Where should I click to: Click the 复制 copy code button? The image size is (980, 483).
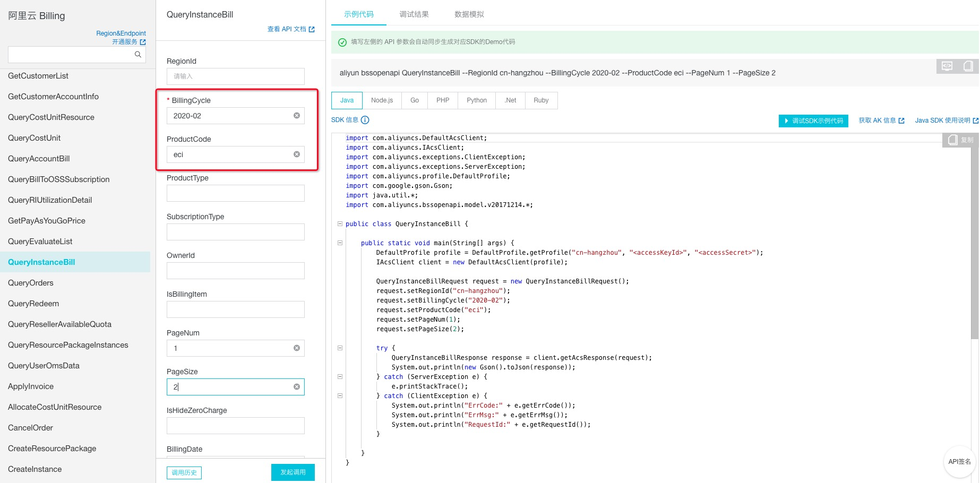point(961,140)
